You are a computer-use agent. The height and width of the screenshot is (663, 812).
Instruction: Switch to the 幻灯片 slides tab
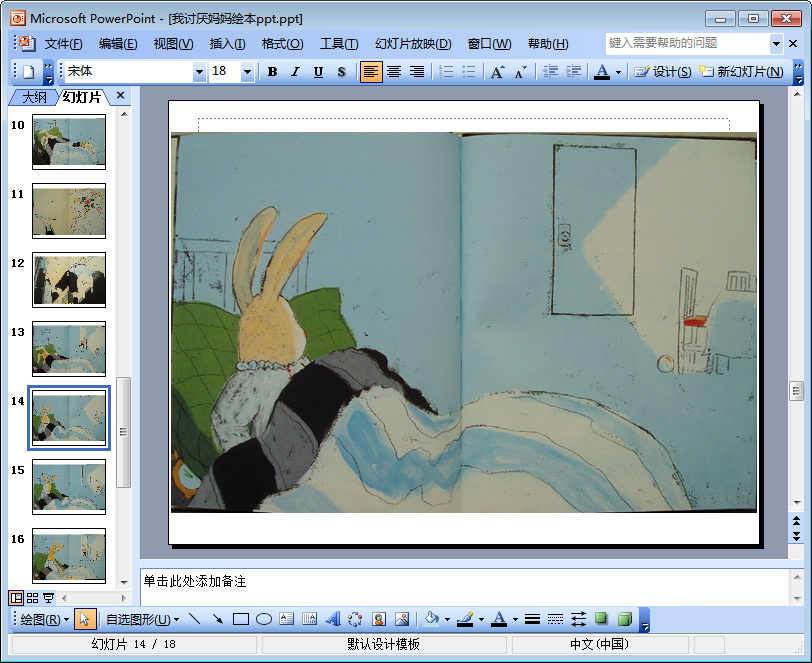pos(82,97)
